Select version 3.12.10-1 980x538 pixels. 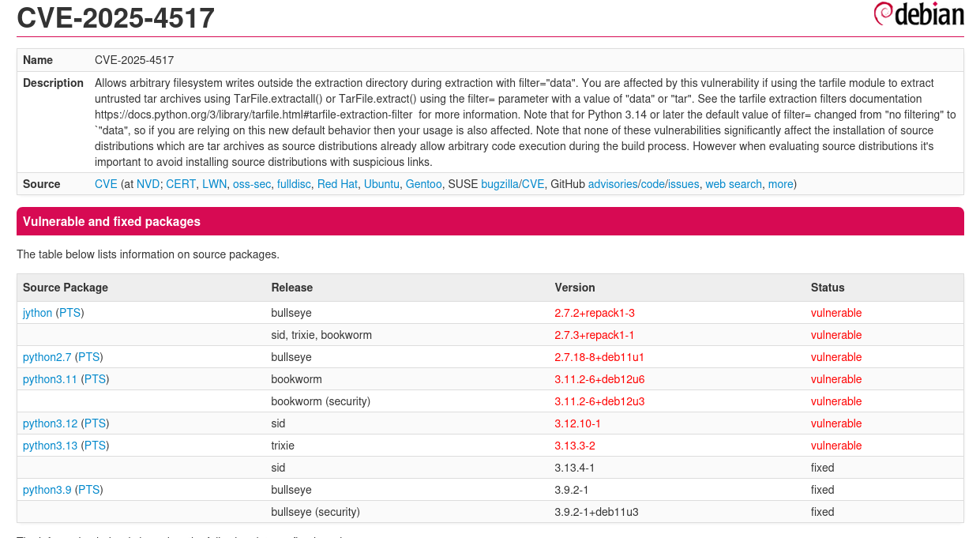pyautogui.click(x=577, y=423)
